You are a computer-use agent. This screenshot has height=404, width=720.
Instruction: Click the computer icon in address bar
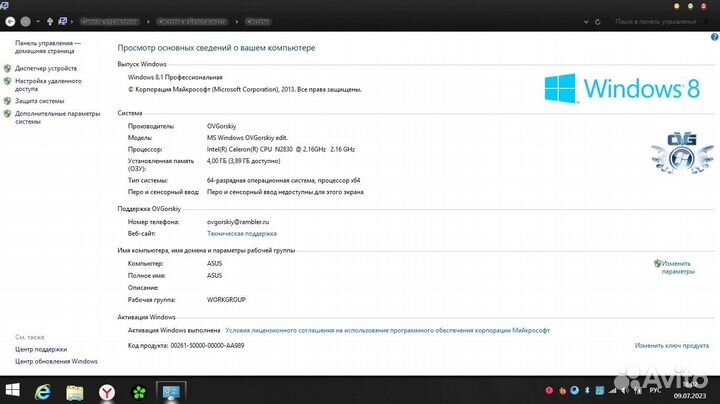point(63,21)
